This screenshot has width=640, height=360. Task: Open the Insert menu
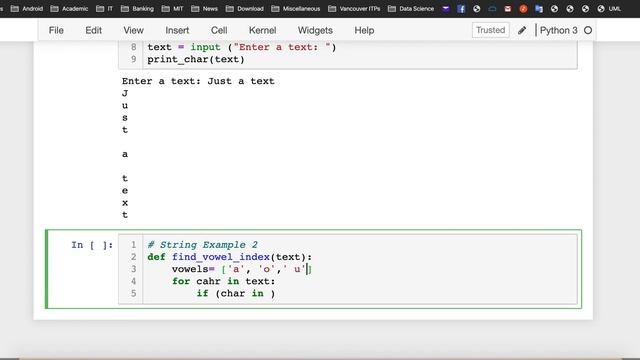[x=177, y=31]
